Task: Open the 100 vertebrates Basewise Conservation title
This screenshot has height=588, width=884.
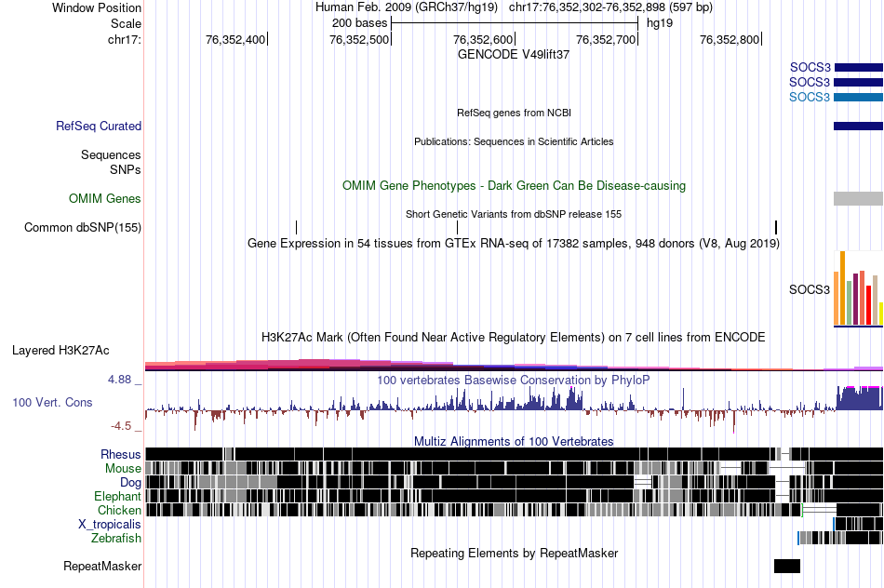Action: [514, 380]
